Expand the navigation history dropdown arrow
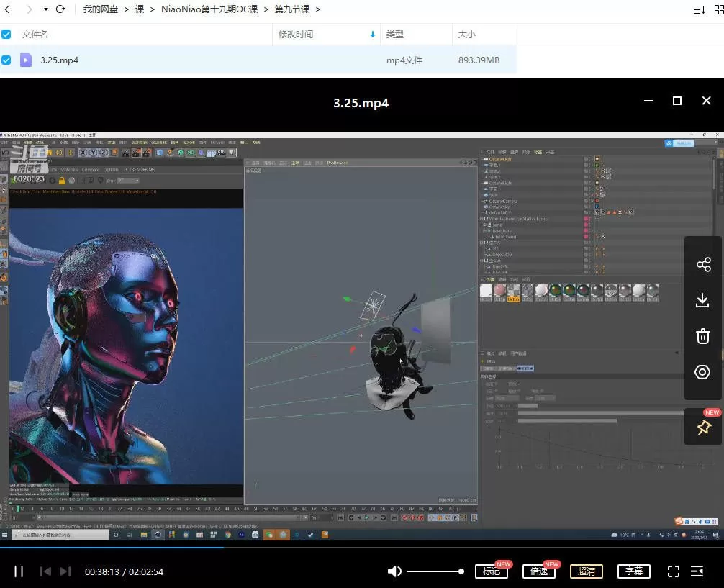Screen dimensions: 724x588 click(x=46, y=9)
